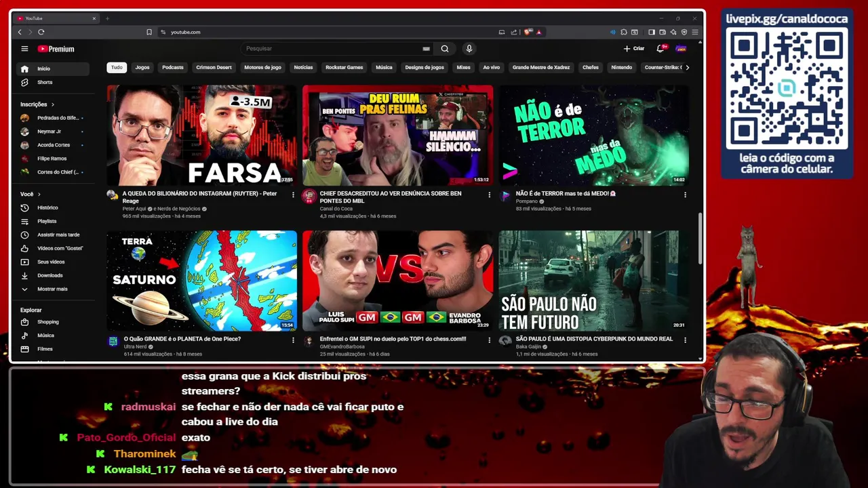Open more options for One Piece planet video
The image size is (868, 488).
[293, 340]
